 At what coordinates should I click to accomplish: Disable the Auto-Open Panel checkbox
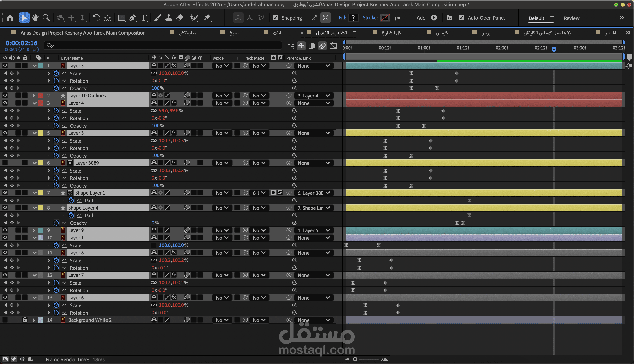(x=461, y=18)
